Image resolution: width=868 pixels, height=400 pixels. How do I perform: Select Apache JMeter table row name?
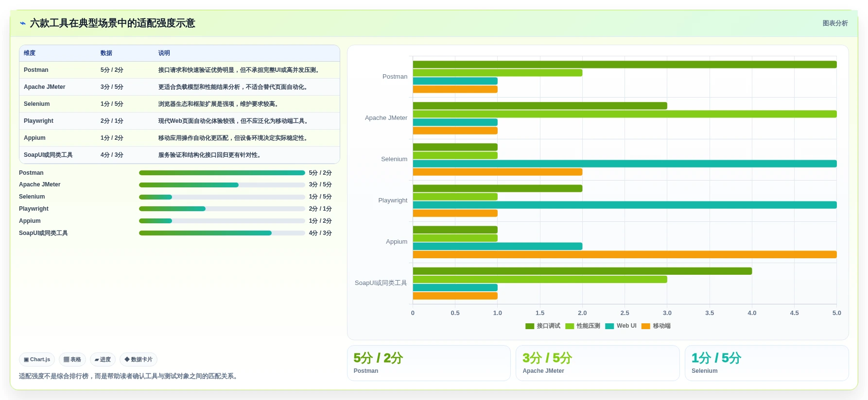44,87
